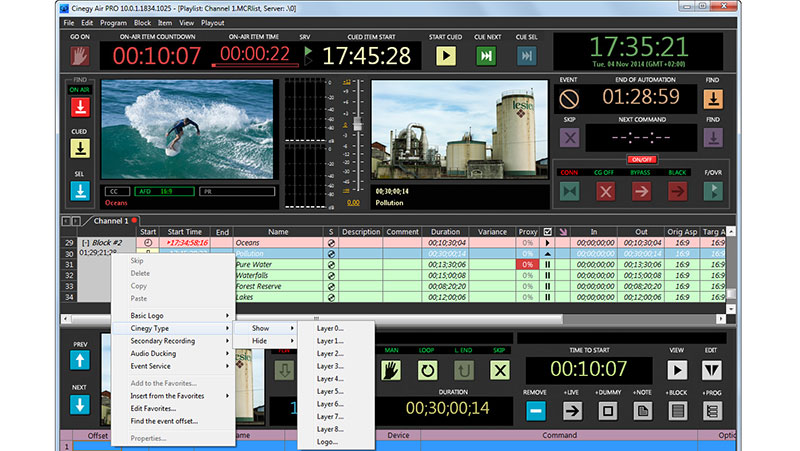Expand Insert from the Favorites submenu
The height and width of the screenshot is (451, 800).
173,396
